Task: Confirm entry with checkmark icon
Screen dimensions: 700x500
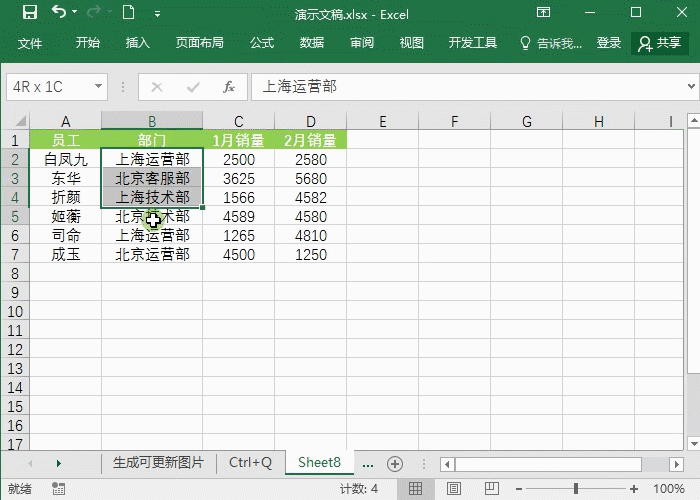Action: (x=193, y=87)
